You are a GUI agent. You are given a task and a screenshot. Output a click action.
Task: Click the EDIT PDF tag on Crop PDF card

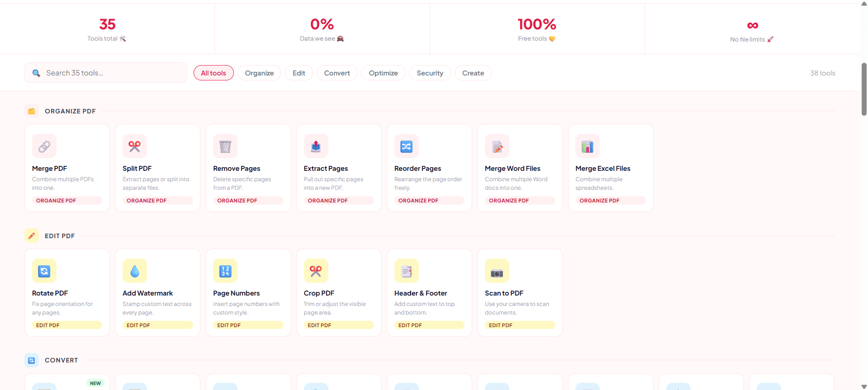point(339,325)
